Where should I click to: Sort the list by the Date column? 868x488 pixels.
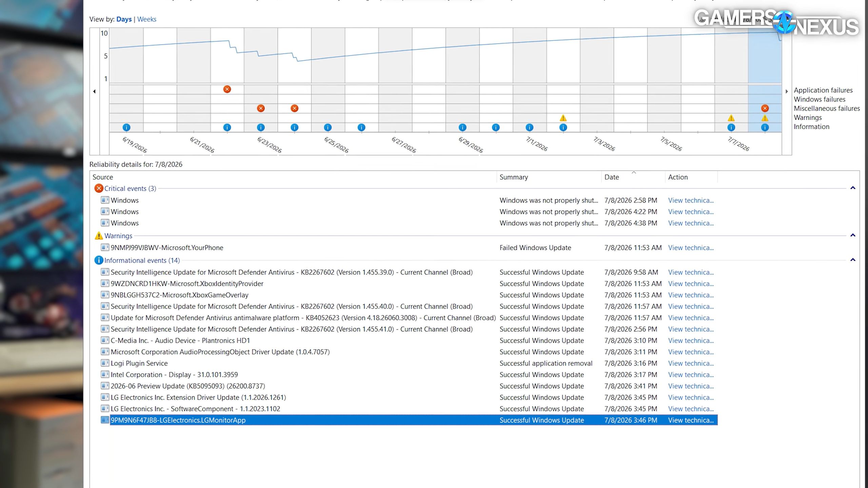633,177
